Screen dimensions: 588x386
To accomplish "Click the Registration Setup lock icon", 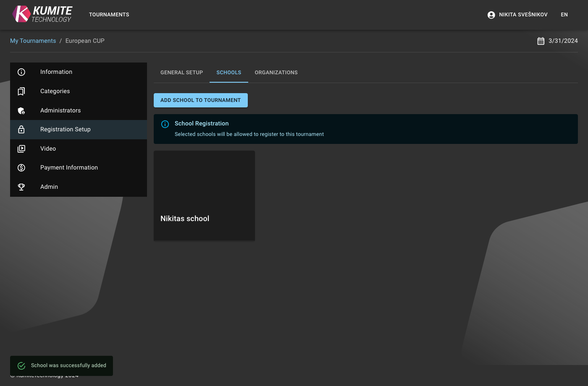I will pyautogui.click(x=21, y=130).
